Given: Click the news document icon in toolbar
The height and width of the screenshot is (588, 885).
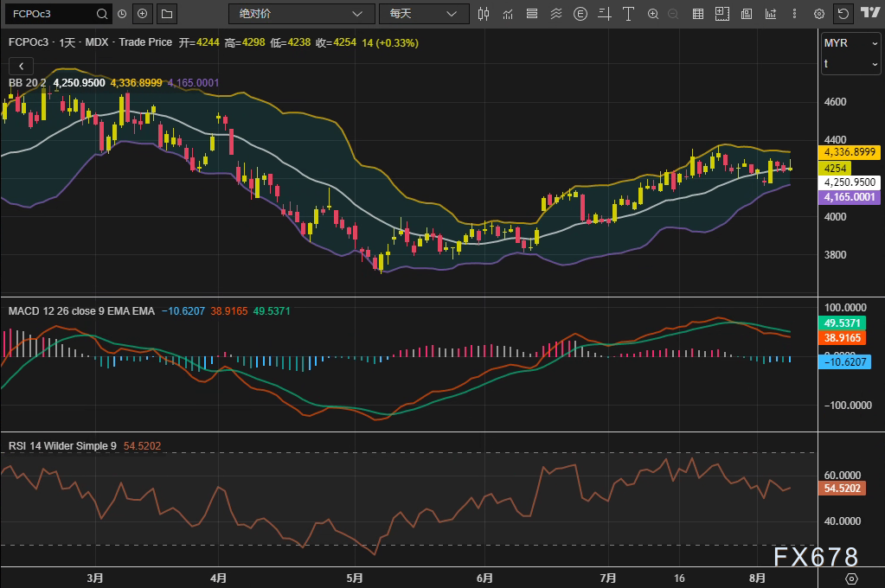Looking at the screenshot, I should [745, 14].
